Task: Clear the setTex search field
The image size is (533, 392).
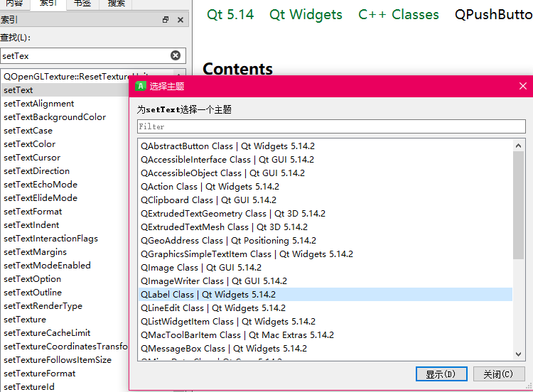Action: (x=176, y=55)
